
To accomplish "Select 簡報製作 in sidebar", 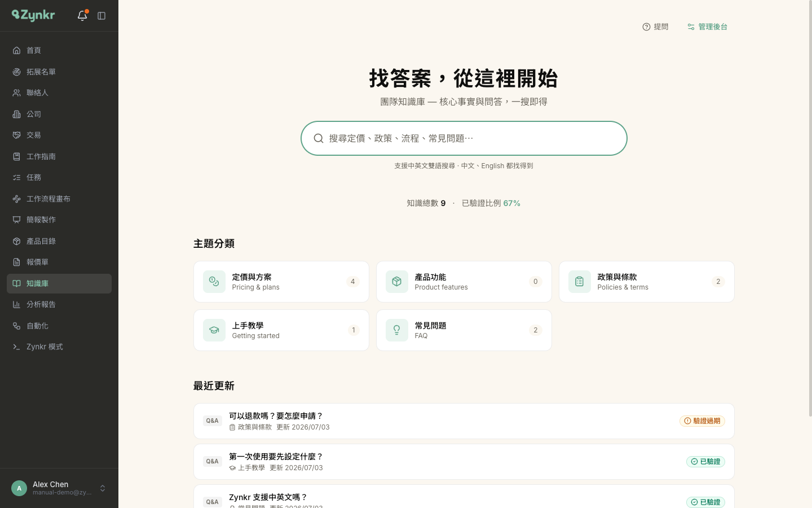I will [x=59, y=220].
